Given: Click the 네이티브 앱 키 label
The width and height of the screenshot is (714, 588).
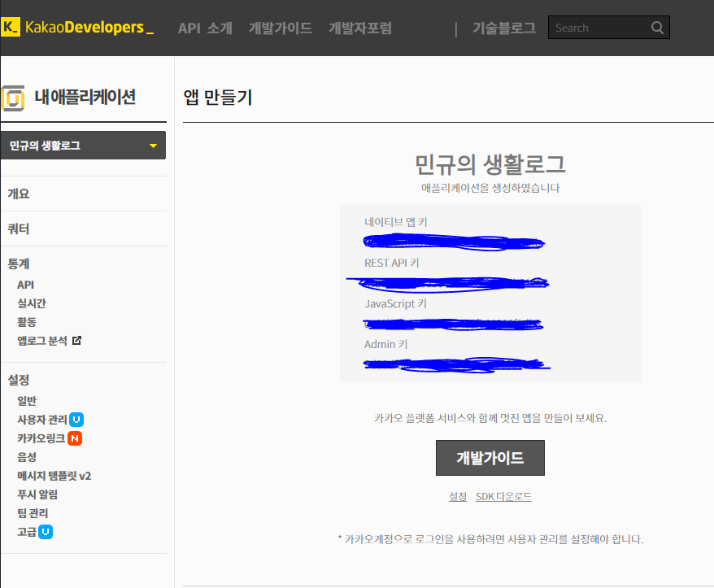Looking at the screenshot, I should pyautogui.click(x=396, y=222).
